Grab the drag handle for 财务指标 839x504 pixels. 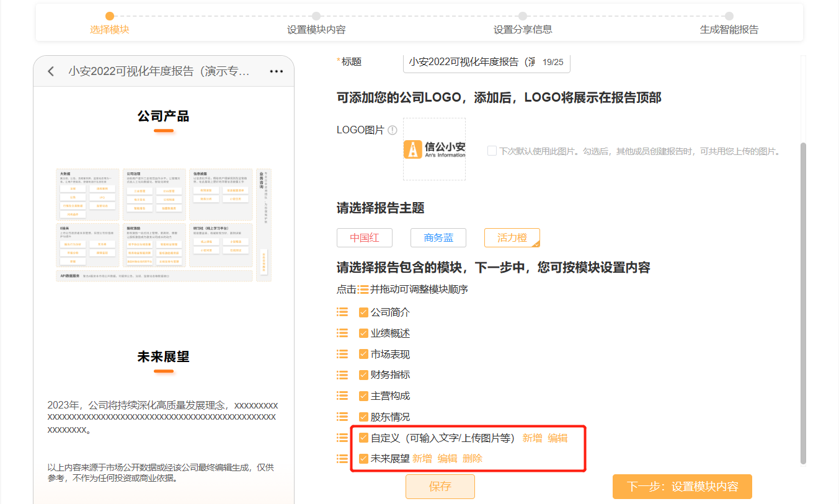click(x=342, y=374)
